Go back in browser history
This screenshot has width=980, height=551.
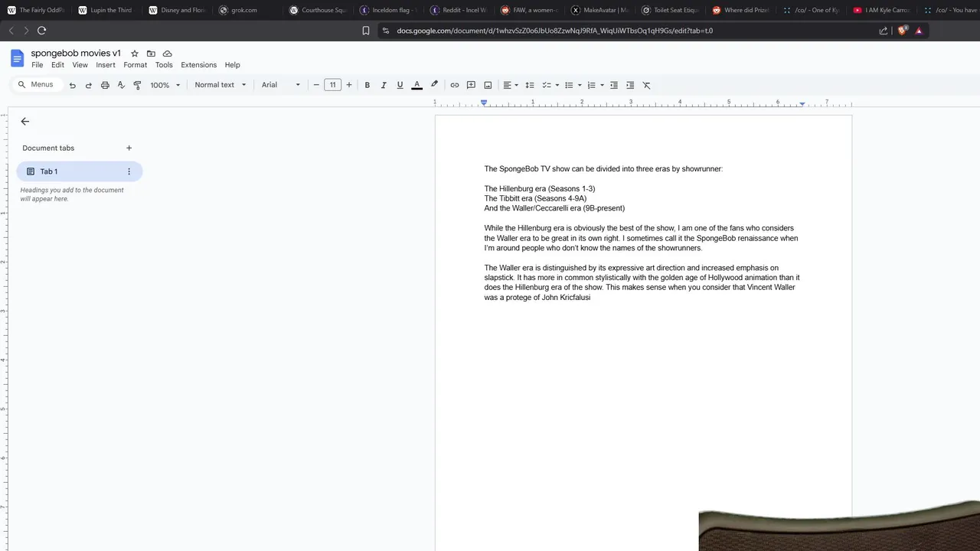pyautogui.click(x=11, y=31)
